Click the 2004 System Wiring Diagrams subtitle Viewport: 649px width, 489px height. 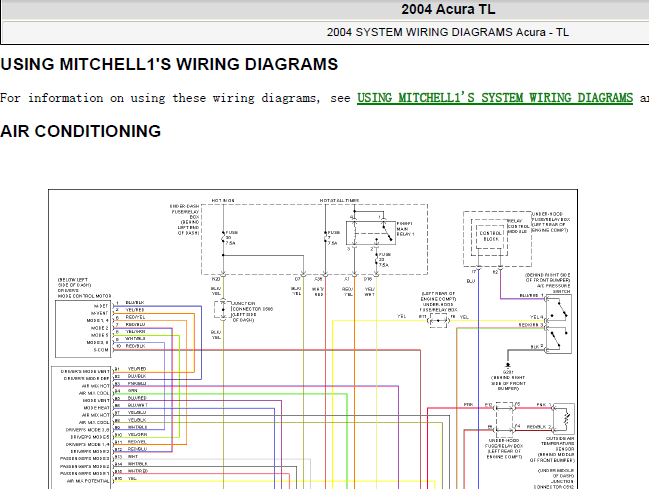pyautogui.click(x=448, y=32)
